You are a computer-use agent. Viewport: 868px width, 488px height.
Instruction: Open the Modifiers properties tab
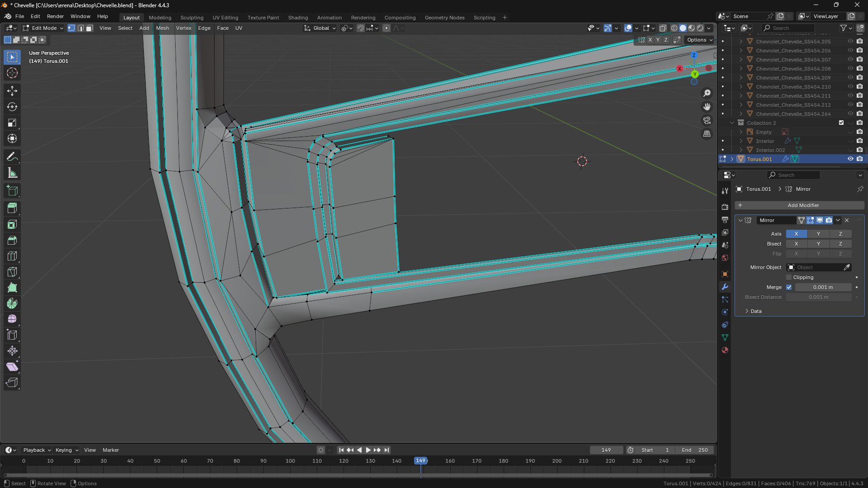(725, 287)
